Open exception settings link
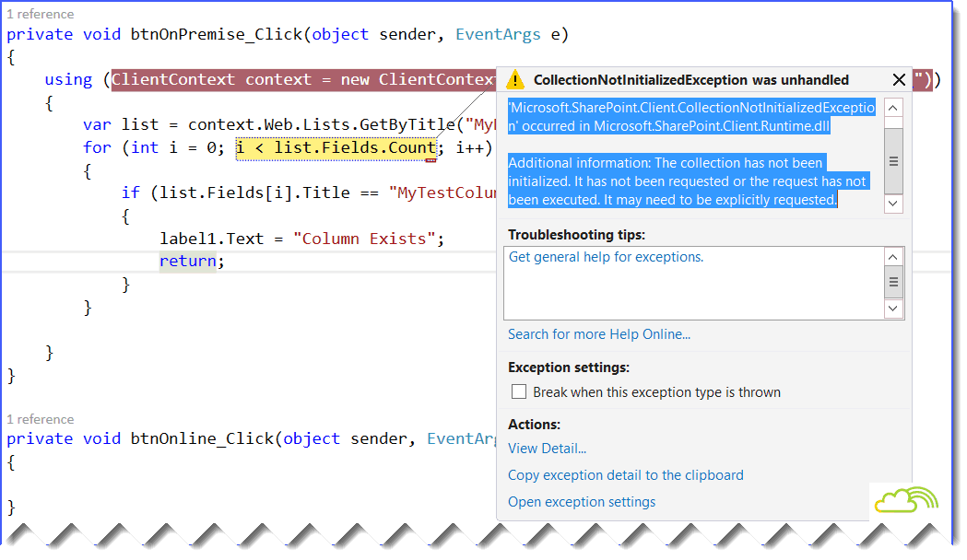 (582, 502)
